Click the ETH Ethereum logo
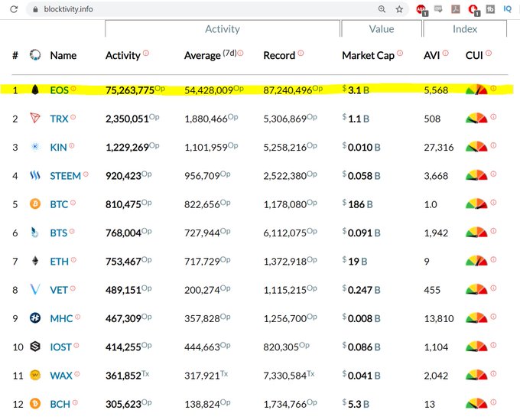The width and height of the screenshot is (520, 420). [35, 261]
